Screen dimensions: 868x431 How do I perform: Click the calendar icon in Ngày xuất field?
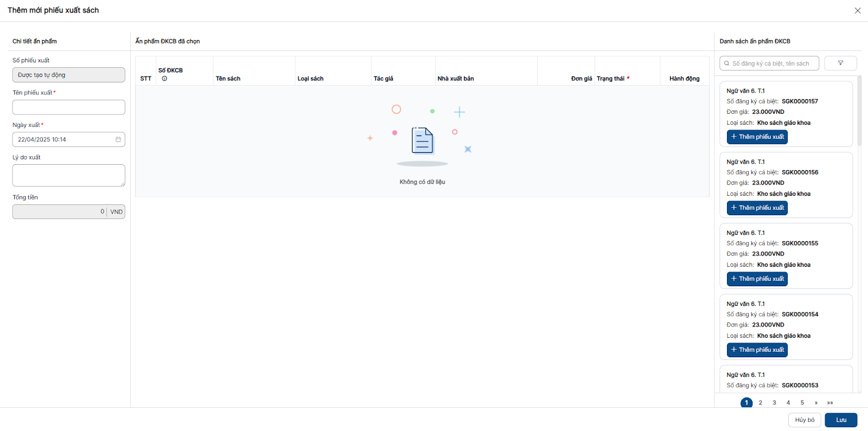pos(118,139)
